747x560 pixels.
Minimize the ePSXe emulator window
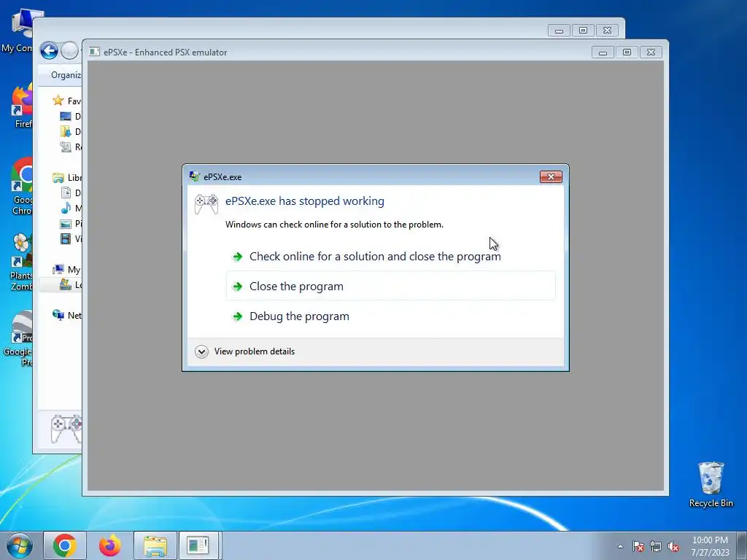603,52
